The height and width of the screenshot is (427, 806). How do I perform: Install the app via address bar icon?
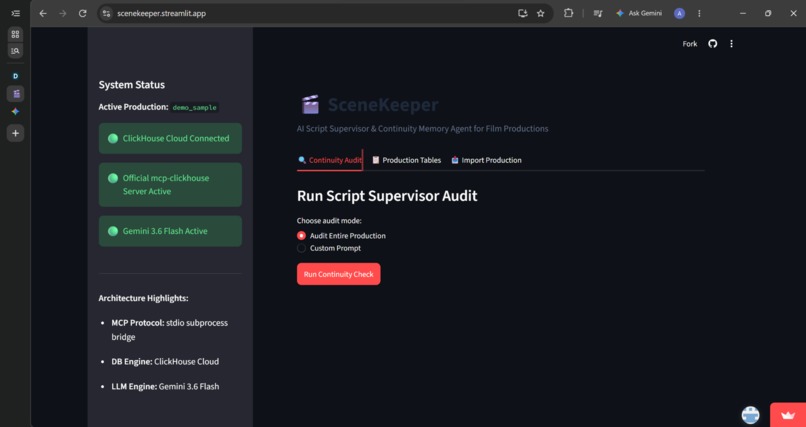coord(523,13)
